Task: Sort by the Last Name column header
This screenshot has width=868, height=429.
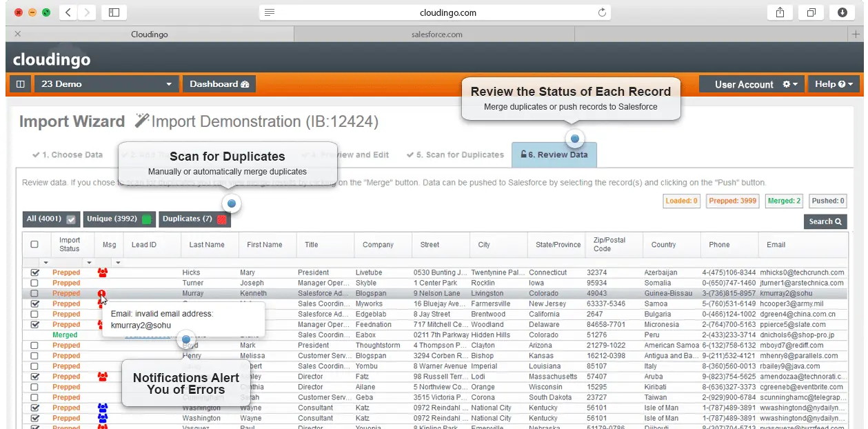Action: tap(207, 244)
